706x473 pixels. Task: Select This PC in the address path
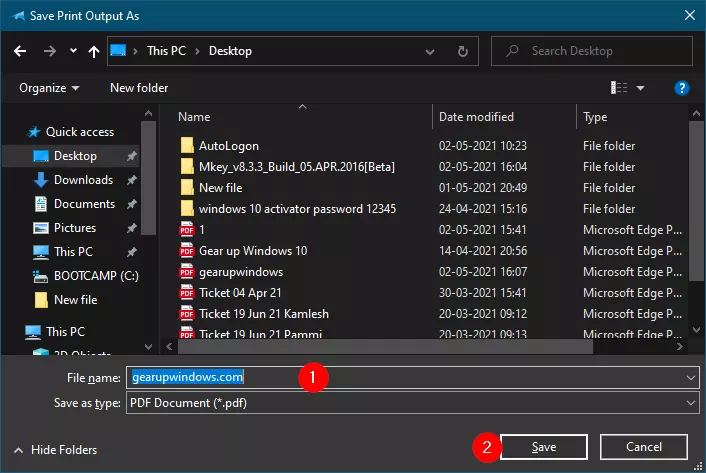tap(166, 51)
